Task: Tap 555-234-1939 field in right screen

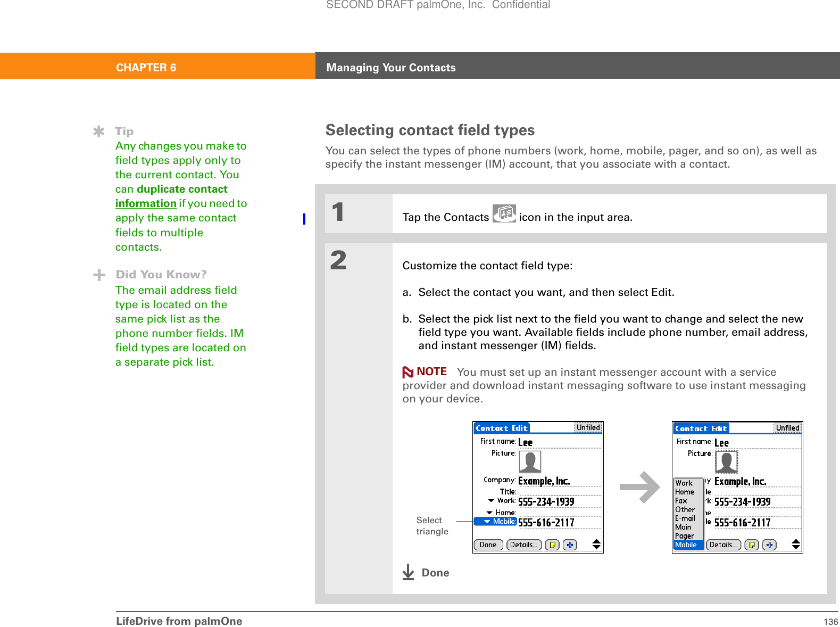Action: click(758, 502)
